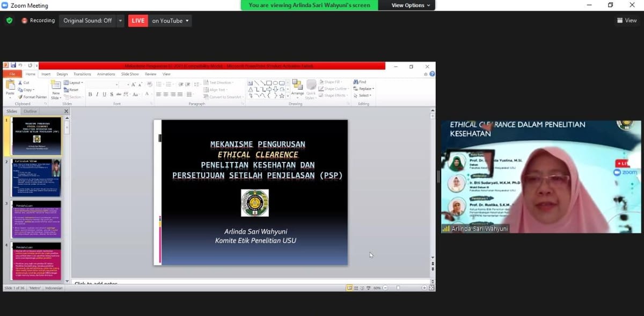Viewport: 644px width, 316px height.
Task: Expand the Layout dropdown in Slides group
Action: pyautogui.click(x=74, y=83)
